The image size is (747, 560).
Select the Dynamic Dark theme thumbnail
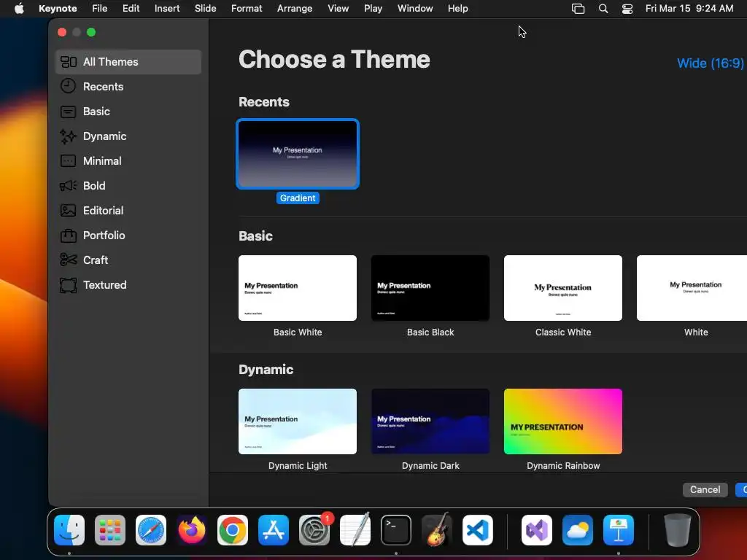pos(430,421)
